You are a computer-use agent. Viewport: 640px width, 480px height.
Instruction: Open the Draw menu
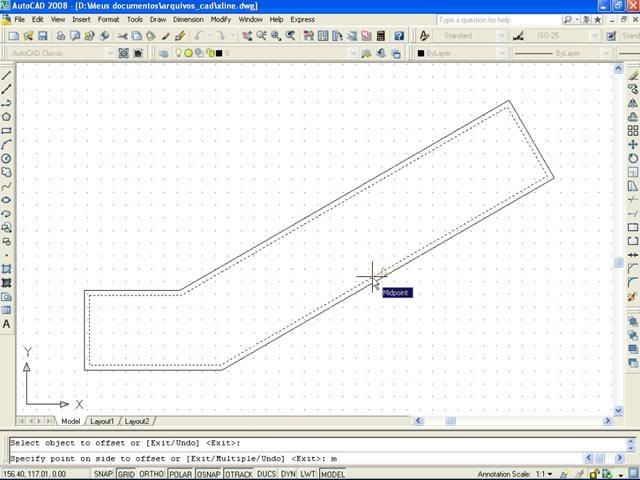[158, 20]
